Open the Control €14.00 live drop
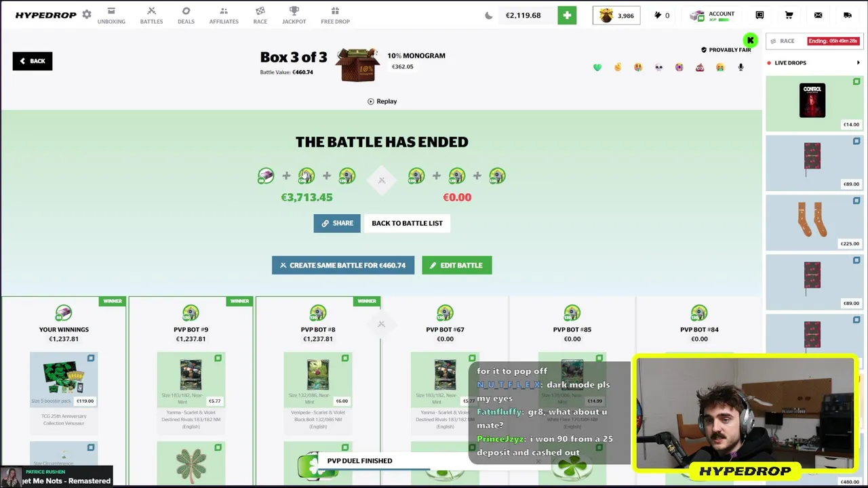The image size is (868, 488). click(813, 103)
